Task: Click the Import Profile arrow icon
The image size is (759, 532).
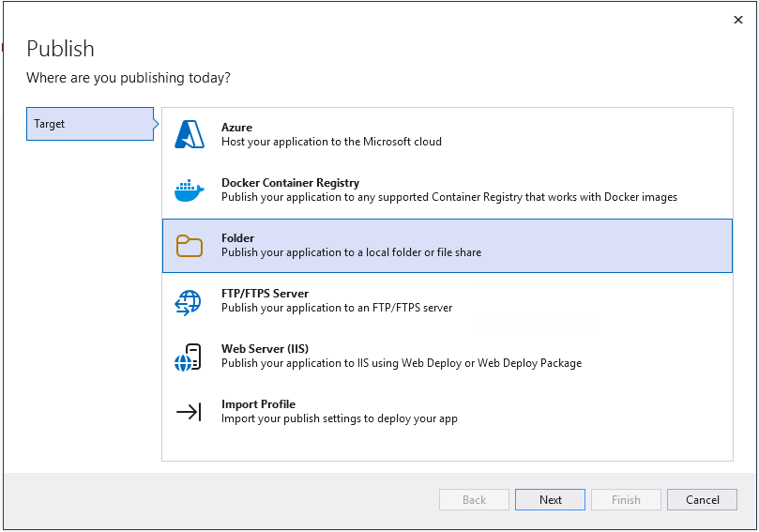Action: (x=189, y=412)
